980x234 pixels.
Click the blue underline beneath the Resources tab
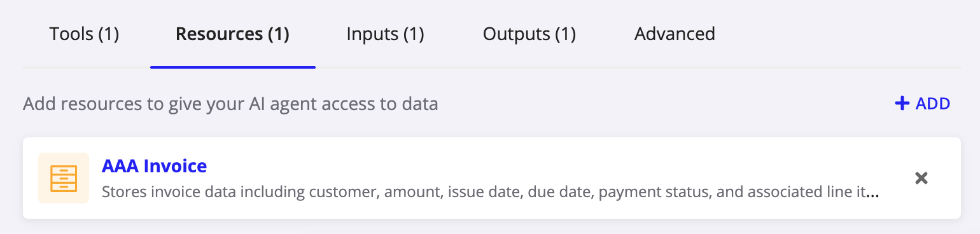pos(233,67)
